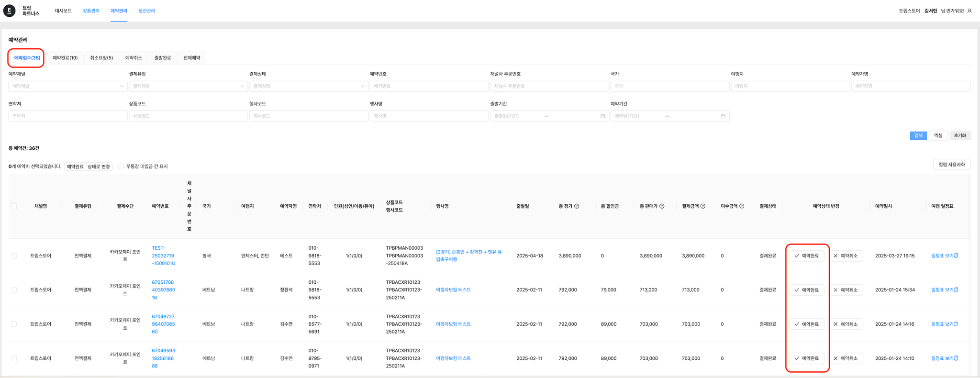Select checkbox for booking 6704959319256186 row
This screenshot has width=980, height=378.
[x=14, y=358]
